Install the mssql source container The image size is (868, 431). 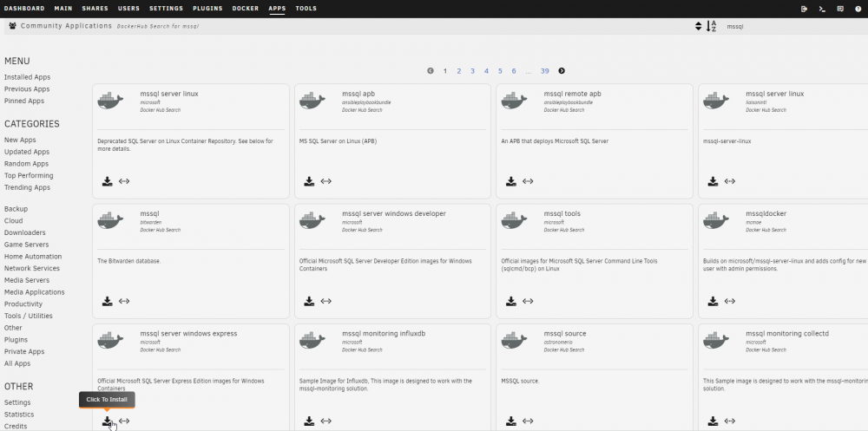click(x=511, y=421)
